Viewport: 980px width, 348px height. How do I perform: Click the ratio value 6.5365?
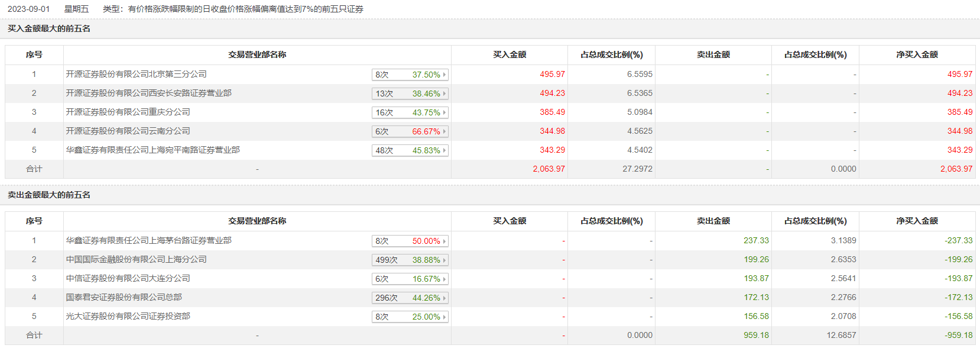640,93
